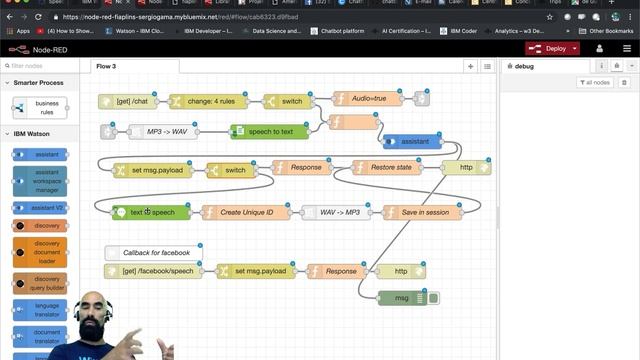Open the Apps bookmarks shortcut
Screen dimensions: 640x360
pyautogui.click(x=19, y=31)
